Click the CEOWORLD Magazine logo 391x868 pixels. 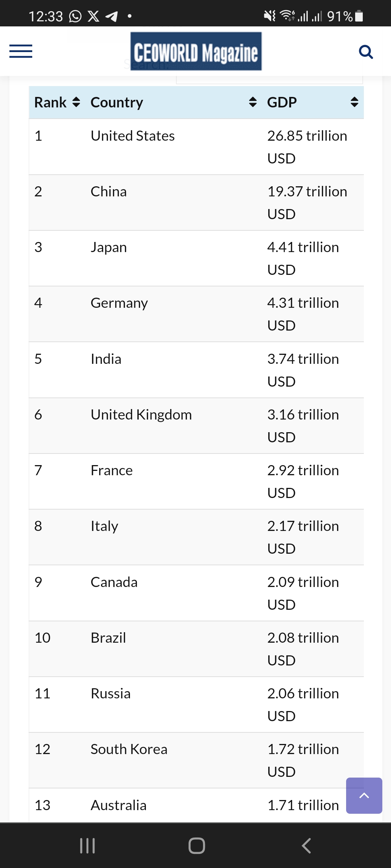(x=196, y=51)
